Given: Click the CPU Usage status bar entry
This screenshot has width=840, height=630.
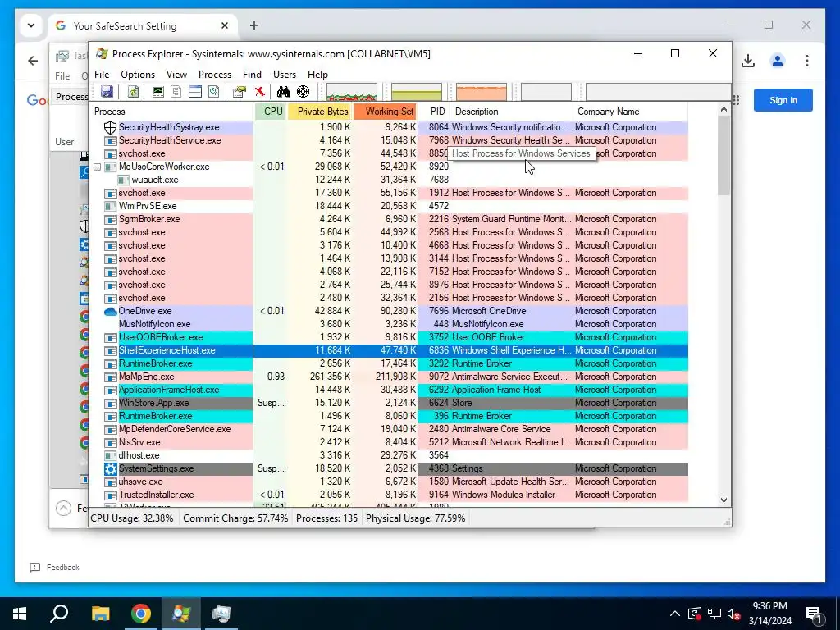Looking at the screenshot, I should (132, 518).
